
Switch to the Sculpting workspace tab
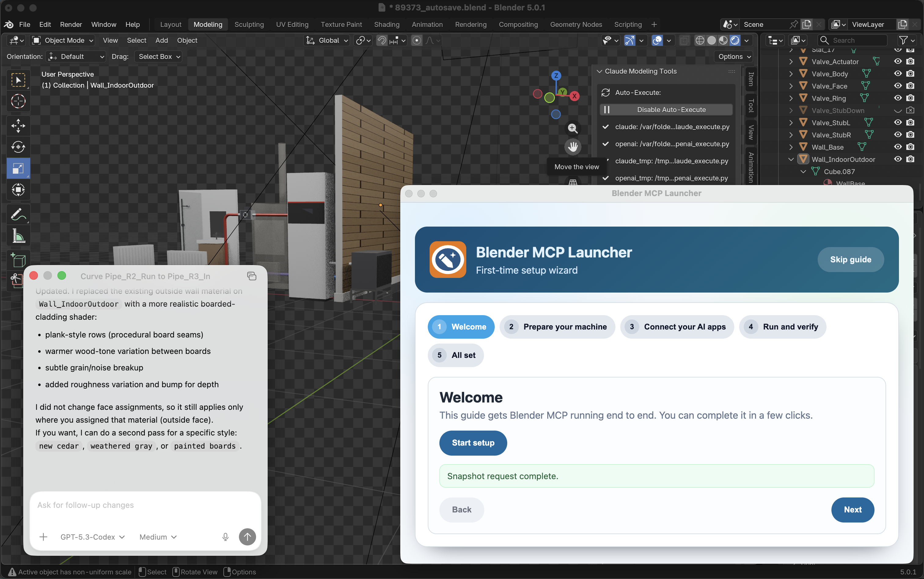pos(249,24)
